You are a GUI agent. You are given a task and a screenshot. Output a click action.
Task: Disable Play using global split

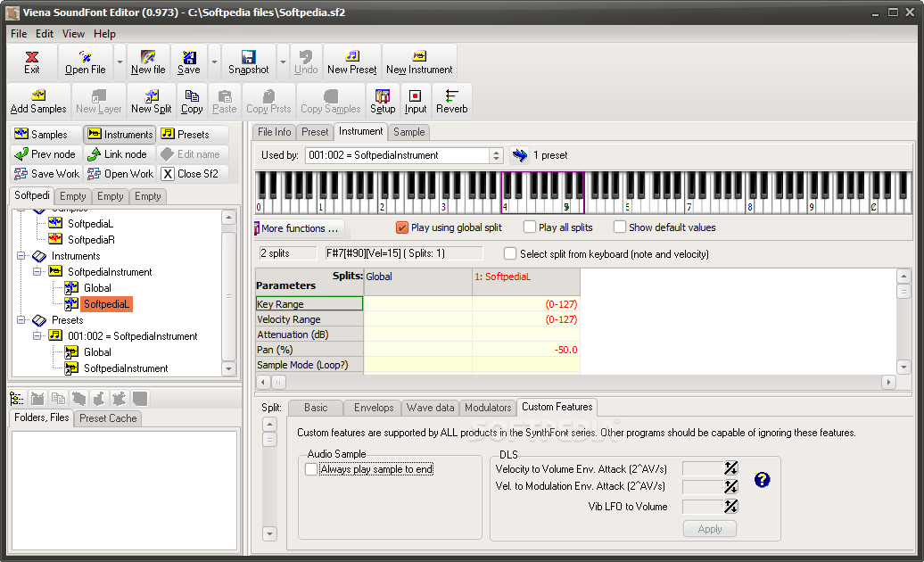pos(402,227)
